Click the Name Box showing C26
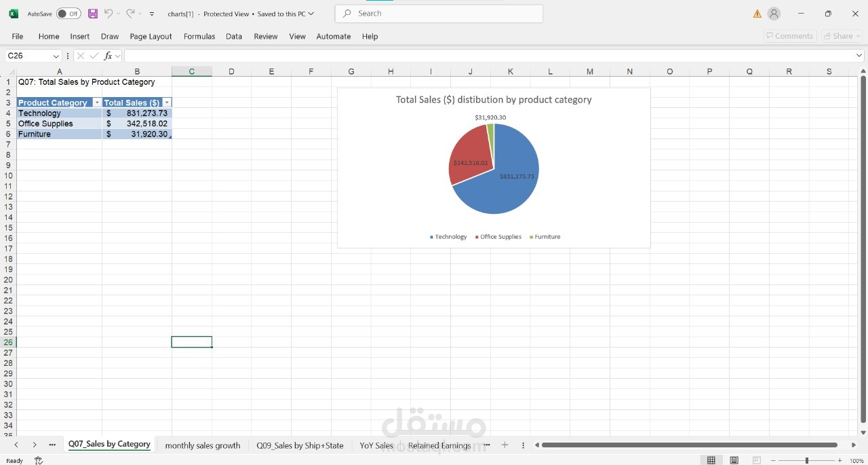The height and width of the screenshot is (465, 868). [x=28, y=56]
